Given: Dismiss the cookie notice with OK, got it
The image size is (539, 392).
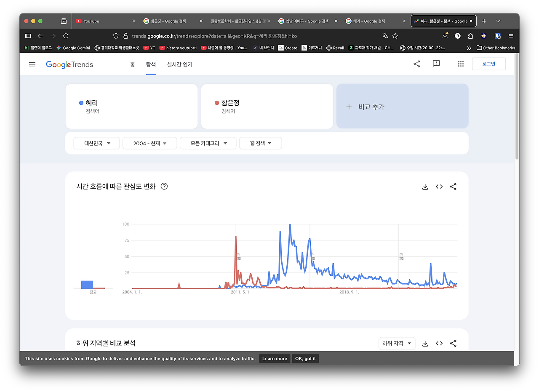Looking at the screenshot, I should pos(305,358).
